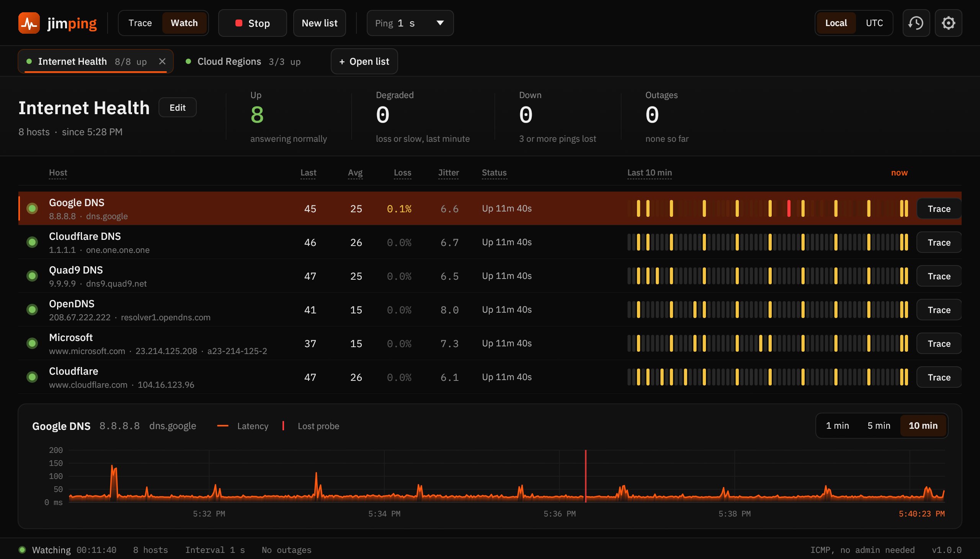Select Local time display
The width and height of the screenshot is (980, 559).
836,23
